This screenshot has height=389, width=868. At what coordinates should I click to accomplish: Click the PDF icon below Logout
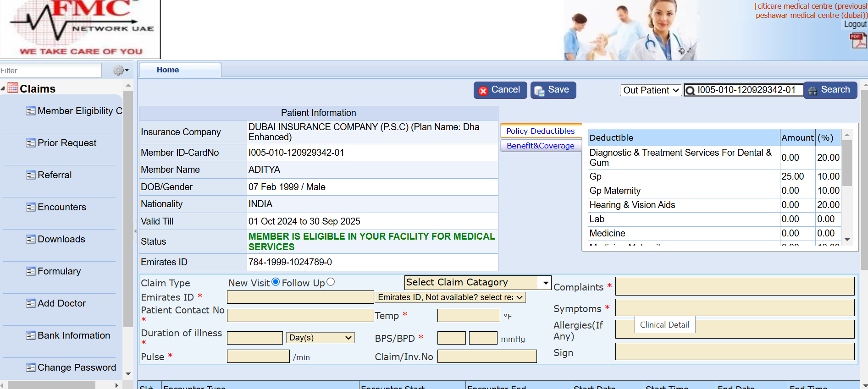pos(857,40)
